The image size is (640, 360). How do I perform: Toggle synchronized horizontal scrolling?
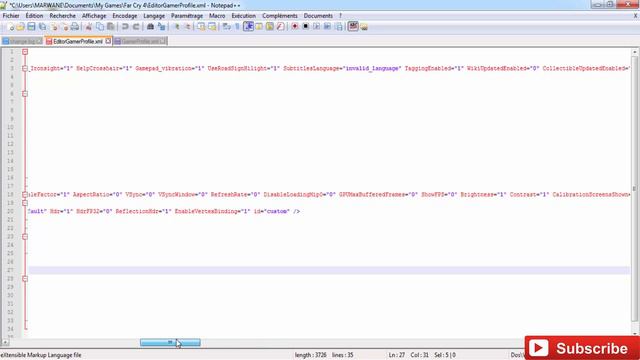(212, 27)
